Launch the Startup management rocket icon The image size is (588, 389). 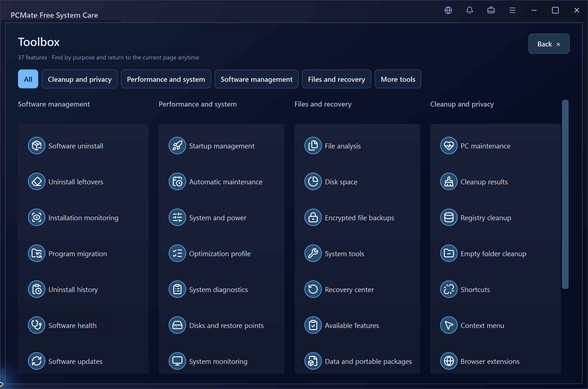pyautogui.click(x=177, y=146)
